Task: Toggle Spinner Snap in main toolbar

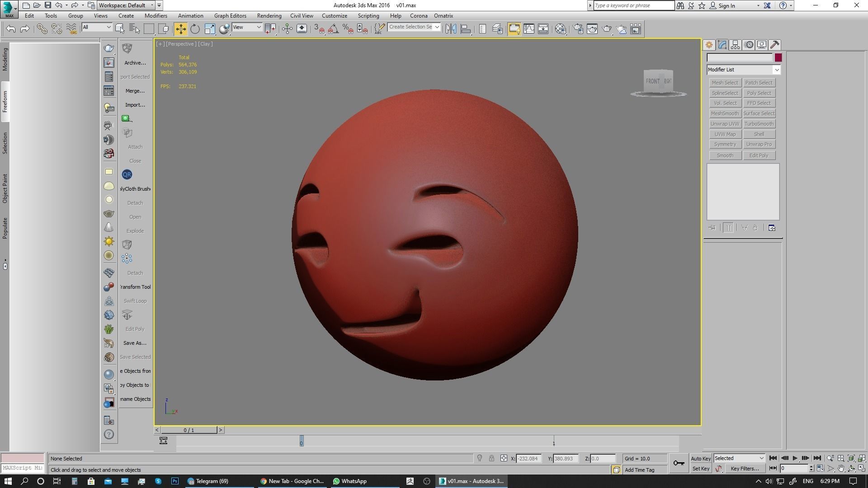Action: [362, 29]
